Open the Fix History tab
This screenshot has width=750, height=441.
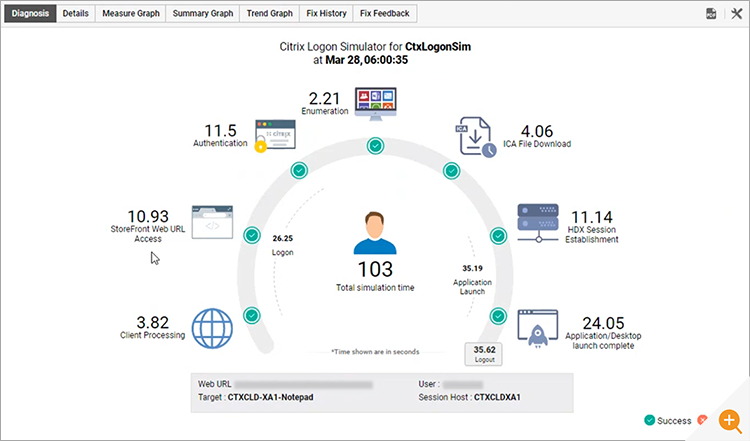326,13
